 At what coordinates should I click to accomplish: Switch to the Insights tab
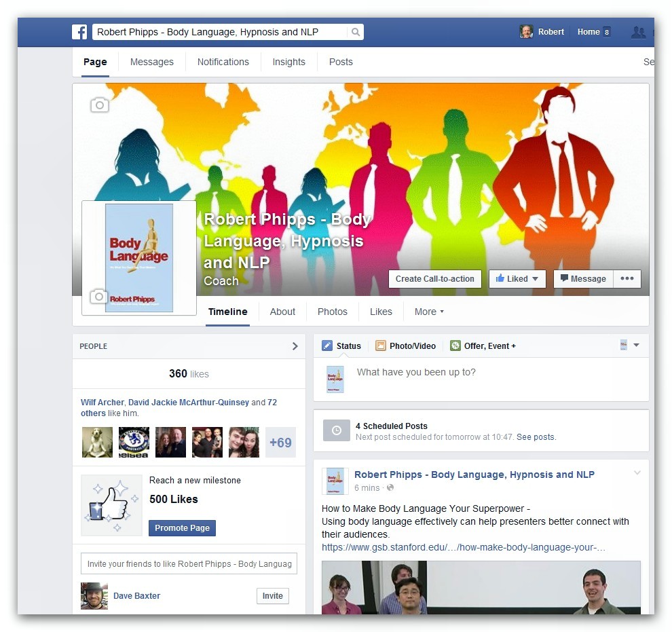tap(289, 62)
